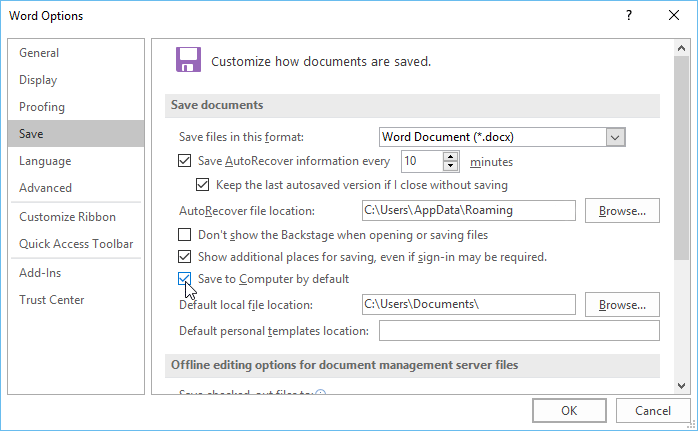Uncheck Keep the last autosaved version
This screenshot has height=431, width=698.
(x=204, y=185)
